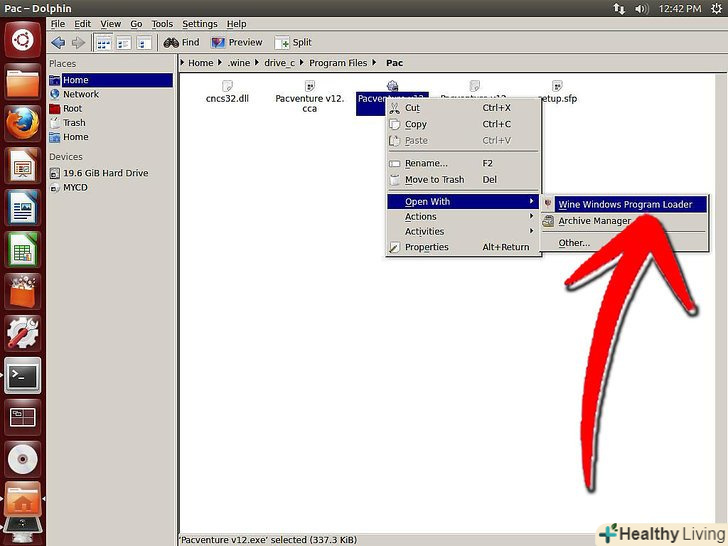This screenshot has height=546, width=728.
Task: Launch LibreOffice Writer from launcher
Action: (22, 208)
